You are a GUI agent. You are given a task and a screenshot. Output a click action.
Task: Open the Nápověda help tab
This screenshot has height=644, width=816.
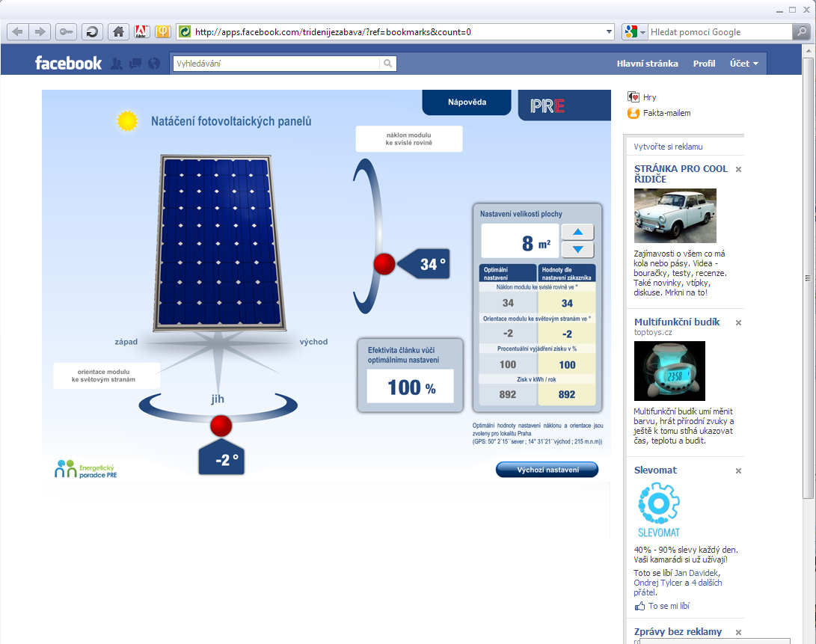(x=467, y=102)
